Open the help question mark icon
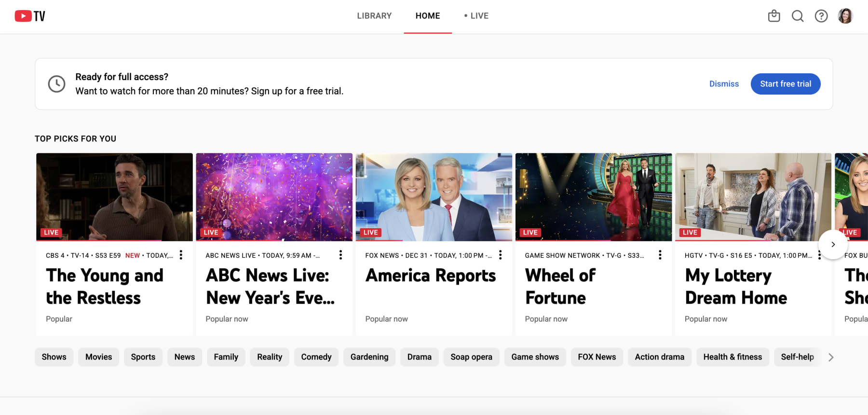The height and width of the screenshot is (415, 868). pos(821,16)
